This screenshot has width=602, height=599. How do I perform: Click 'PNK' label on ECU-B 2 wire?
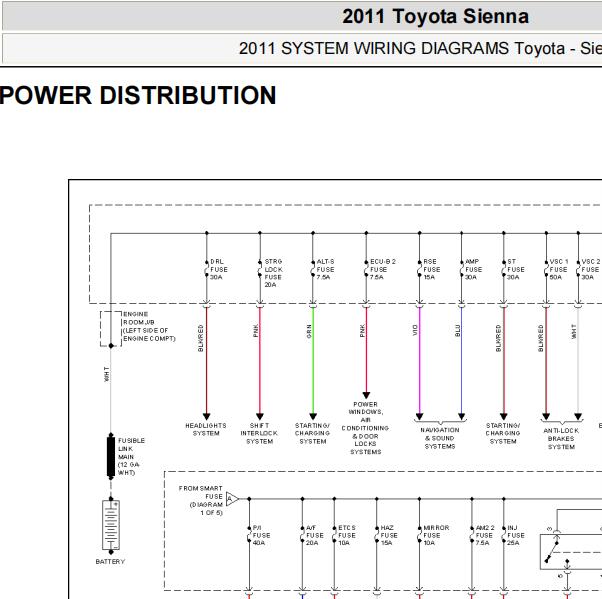(x=362, y=331)
